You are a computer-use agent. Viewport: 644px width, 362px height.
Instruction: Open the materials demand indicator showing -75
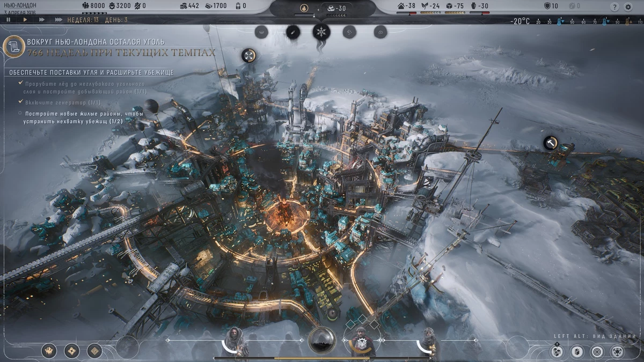[454, 6]
